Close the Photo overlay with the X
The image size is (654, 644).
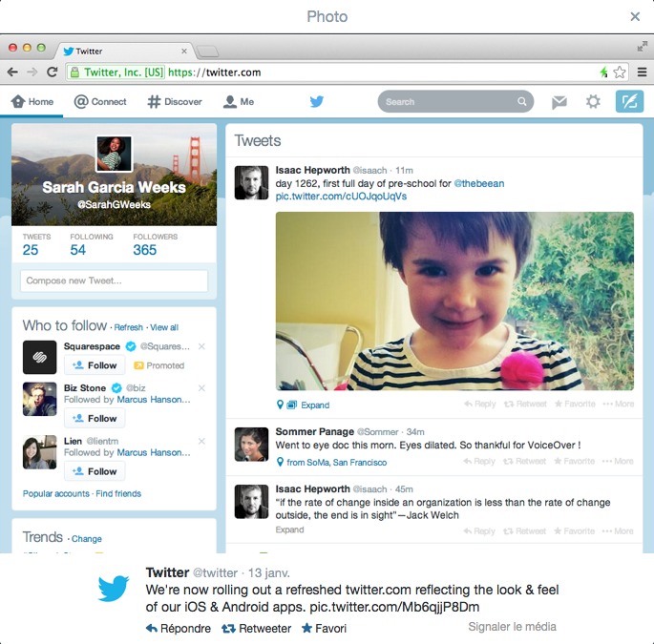pyautogui.click(x=635, y=16)
